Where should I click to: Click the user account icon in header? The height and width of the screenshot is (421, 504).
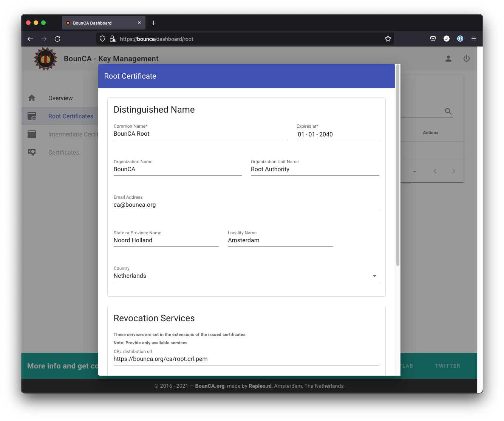click(x=448, y=59)
